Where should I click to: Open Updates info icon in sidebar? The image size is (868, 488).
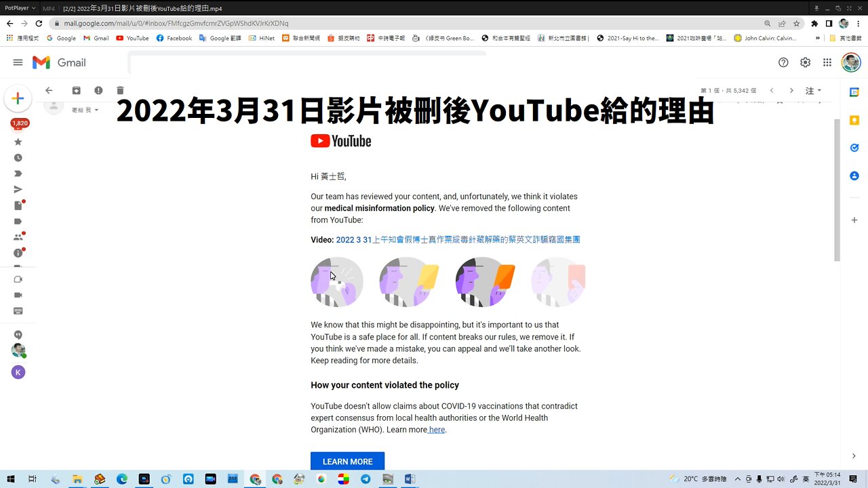pyautogui.click(x=18, y=253)
